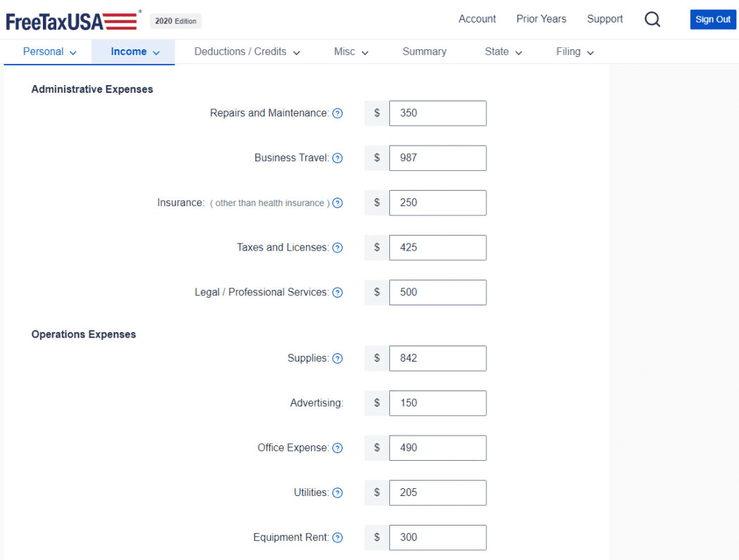Click the Administrative Expenses heading
739x560 pixels.
tap(92, 89)
